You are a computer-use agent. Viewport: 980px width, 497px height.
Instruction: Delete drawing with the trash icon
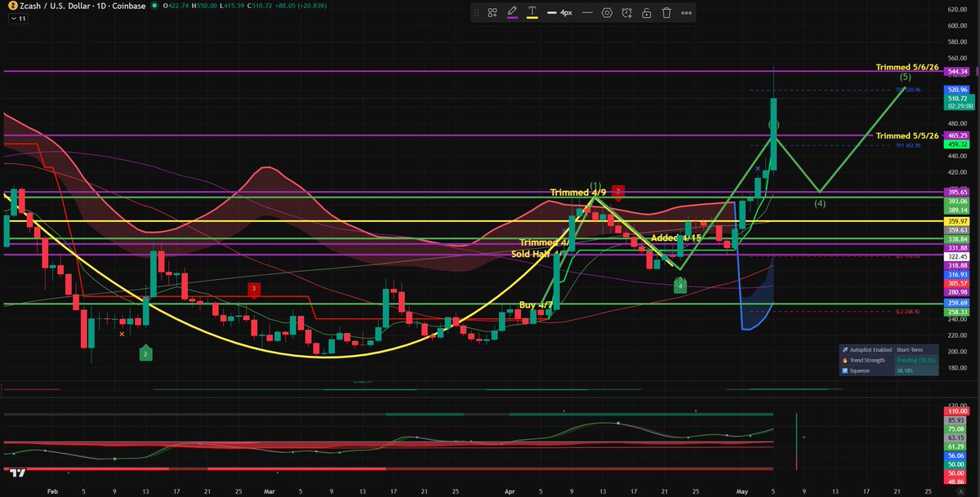666,12
